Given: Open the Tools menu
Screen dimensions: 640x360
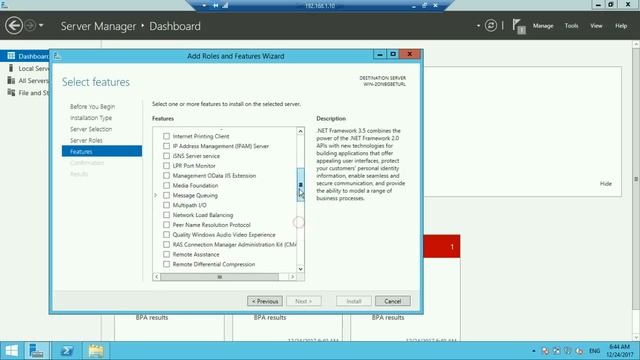Looking at the screenshot, I should 571,26.
